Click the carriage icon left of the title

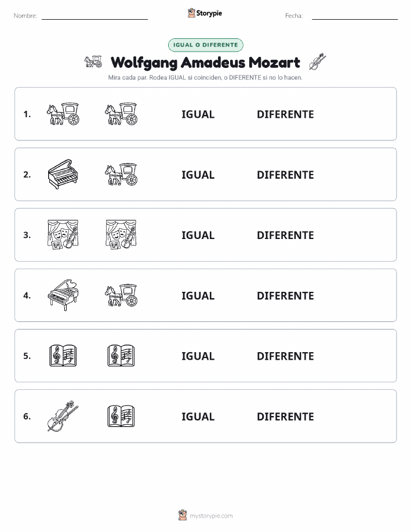coord(93,61)
